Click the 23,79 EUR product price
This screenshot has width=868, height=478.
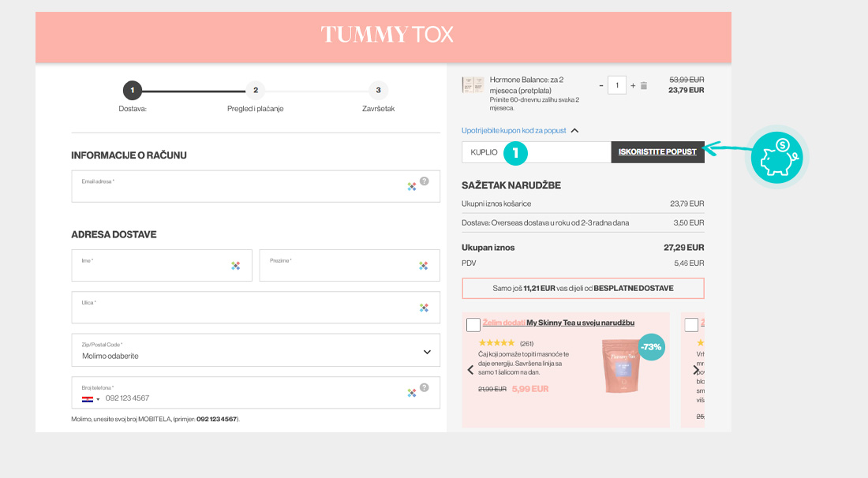tap(686, 90)
